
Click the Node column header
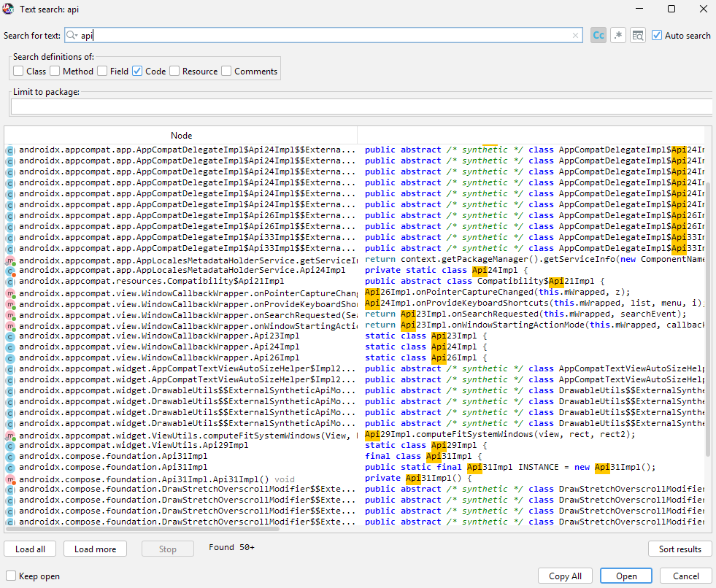tap(181, 135)
